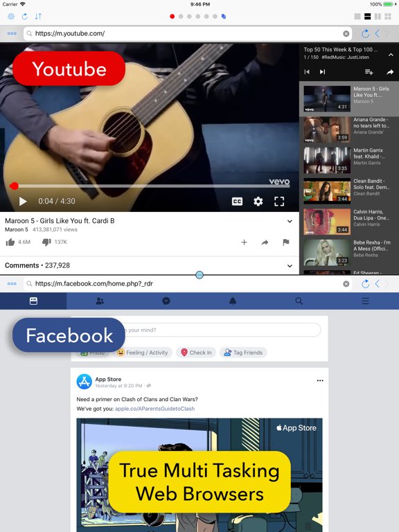Open apple.co/AParentsGuidetoClash link
Viewport: 399px width, 532px height.
154,409
